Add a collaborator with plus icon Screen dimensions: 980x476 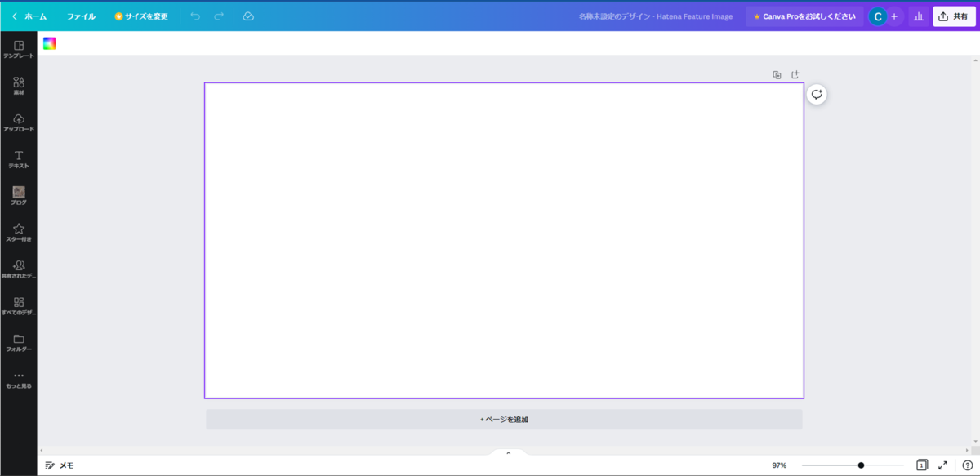coord(894,16)
